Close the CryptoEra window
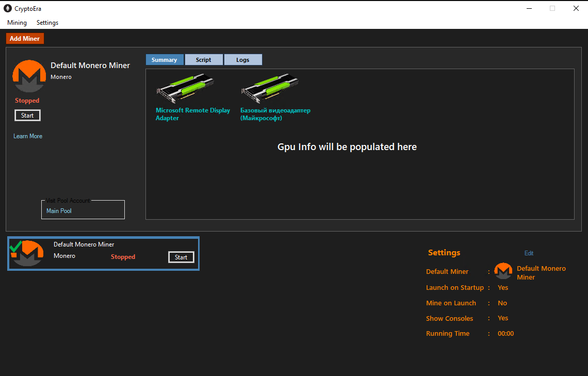This screenshot has height=376, width=588. click(576, 8)
